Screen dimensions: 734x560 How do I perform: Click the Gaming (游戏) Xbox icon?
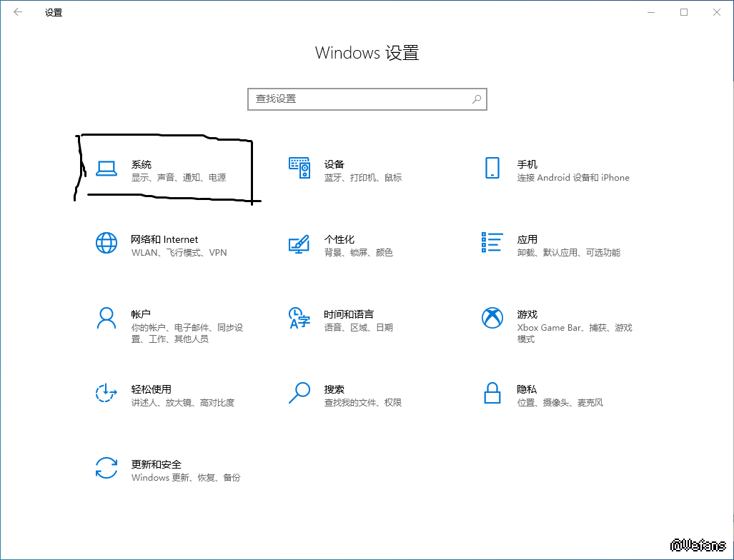click(492, 318)
